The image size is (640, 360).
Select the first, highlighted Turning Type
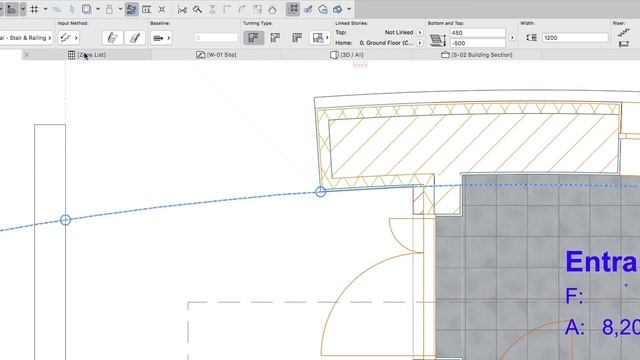click(x=253, y=38)
